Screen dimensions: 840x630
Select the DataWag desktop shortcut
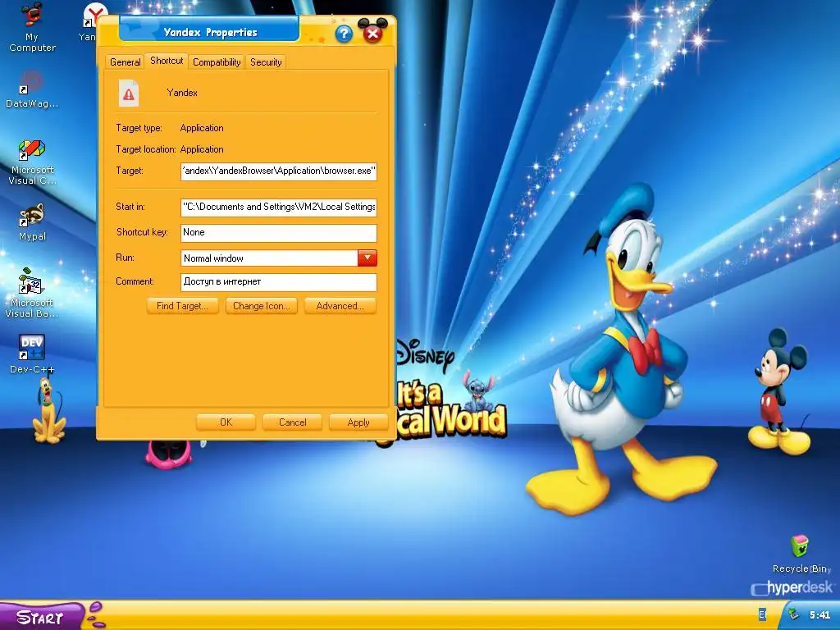pos(32,89)
